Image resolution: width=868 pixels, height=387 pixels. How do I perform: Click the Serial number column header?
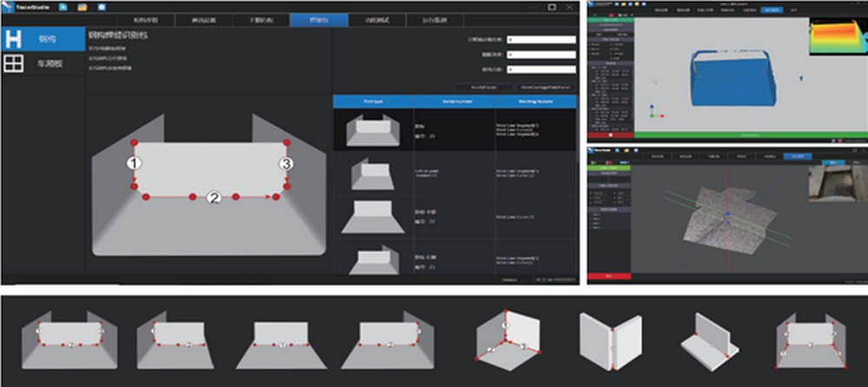(452, 101)
